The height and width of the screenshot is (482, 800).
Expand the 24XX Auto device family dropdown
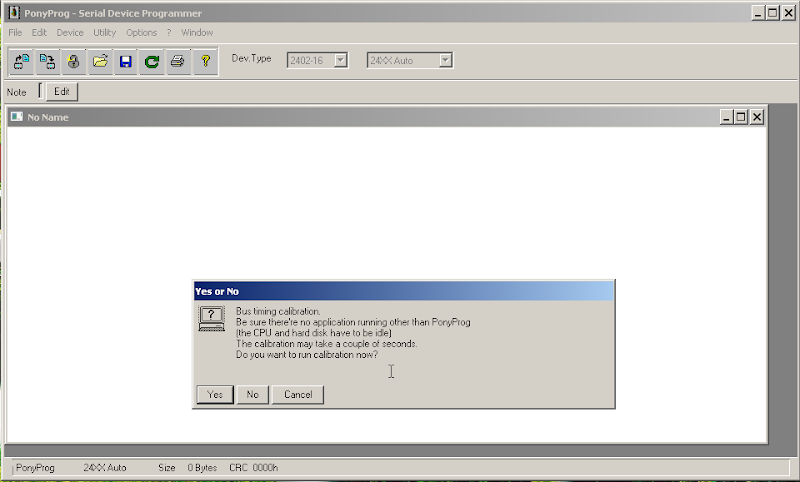(x=445, y=60)
